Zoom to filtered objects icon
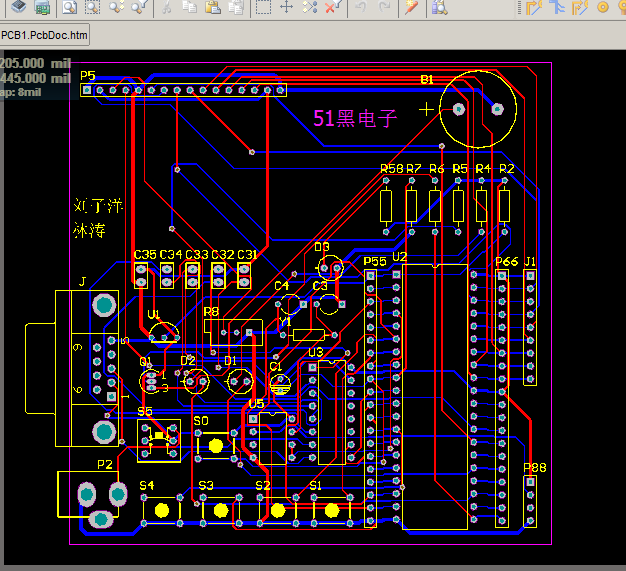626x571 pixels. [139, 7]
